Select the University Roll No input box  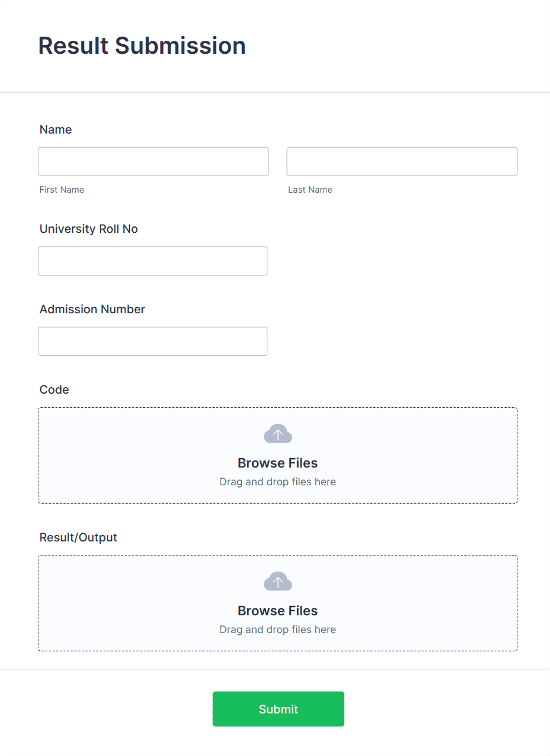coord(153,261)
